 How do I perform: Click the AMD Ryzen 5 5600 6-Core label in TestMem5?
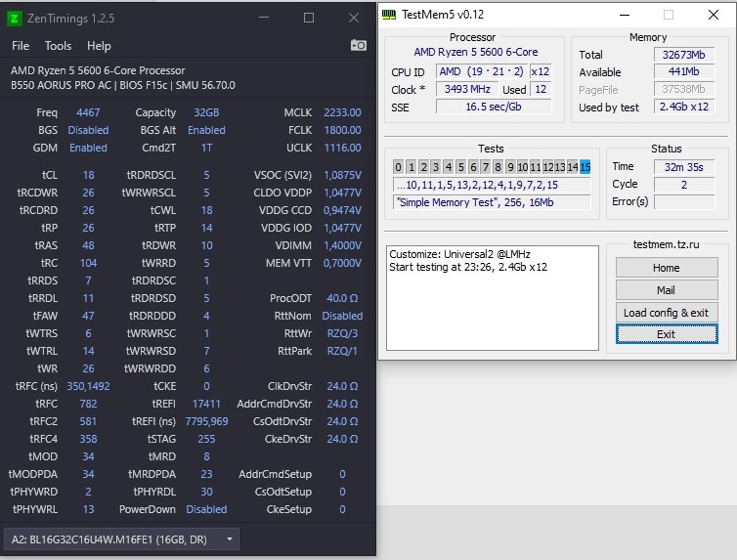coord(476,52)
